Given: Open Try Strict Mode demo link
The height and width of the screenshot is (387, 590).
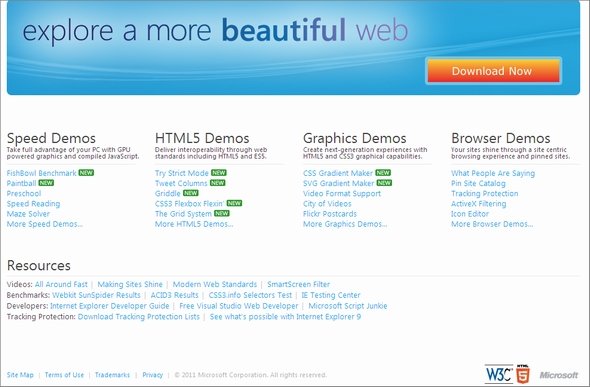Looking at the screenshot, I should (182, 173).
